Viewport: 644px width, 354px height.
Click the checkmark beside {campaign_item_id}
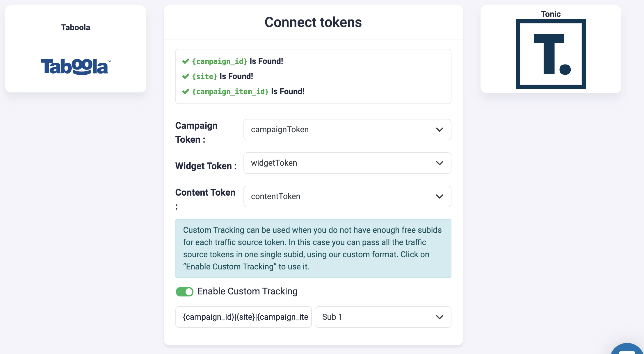(x=186, y=92)
